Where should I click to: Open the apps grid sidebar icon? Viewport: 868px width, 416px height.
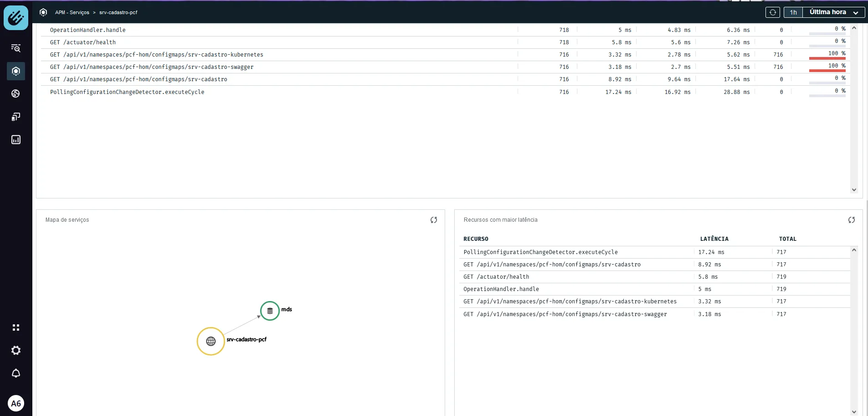pyautogui.click(x=16, y=328)
